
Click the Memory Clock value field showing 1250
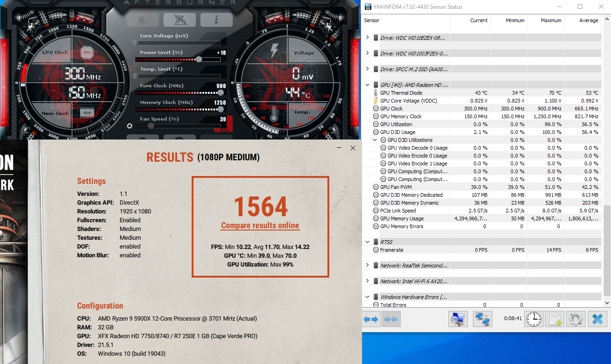pos(220,103)
